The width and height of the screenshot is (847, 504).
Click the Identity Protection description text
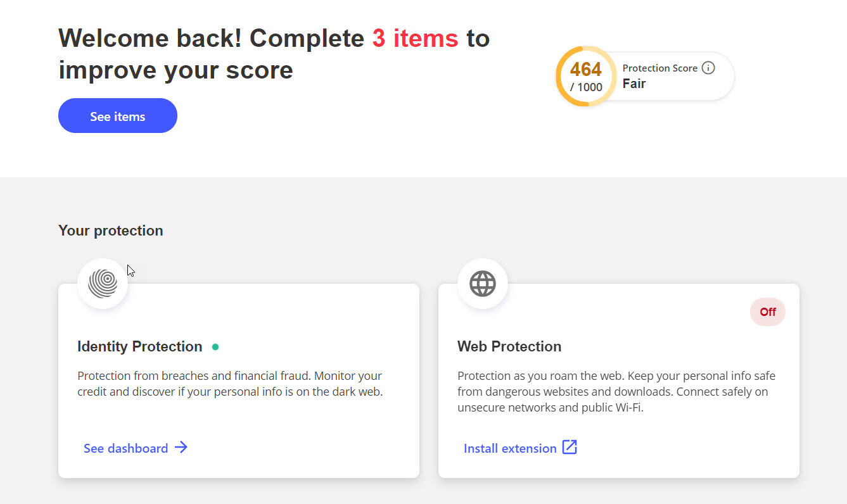[x=229, y=384]
